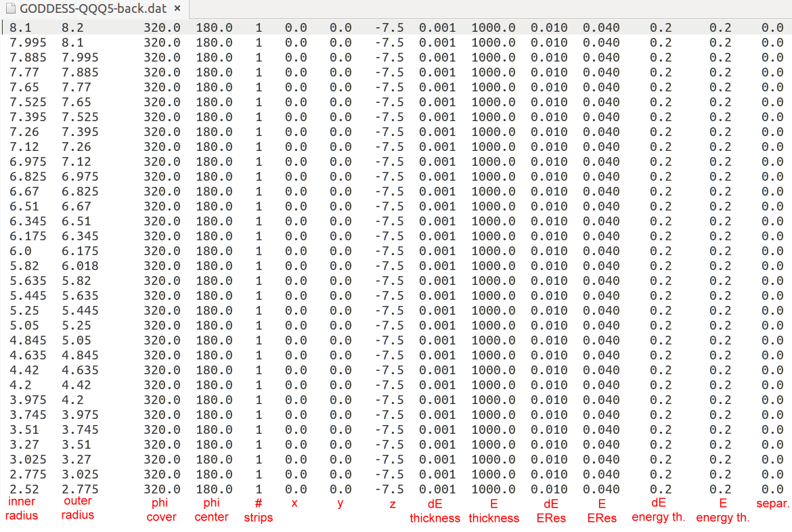Click the red "inner radius" column label
The height and width of the screenshot is (532, 792).
point(22,508)
